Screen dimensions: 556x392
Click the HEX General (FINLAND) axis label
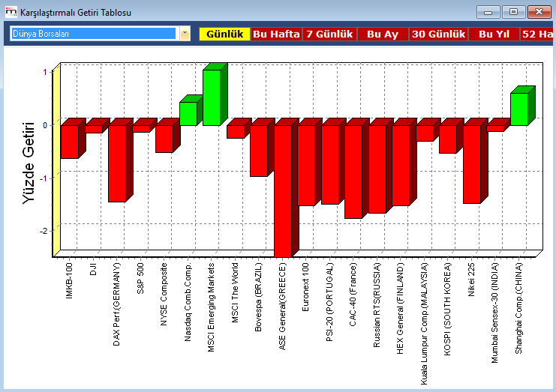click(x=401, y=308)
